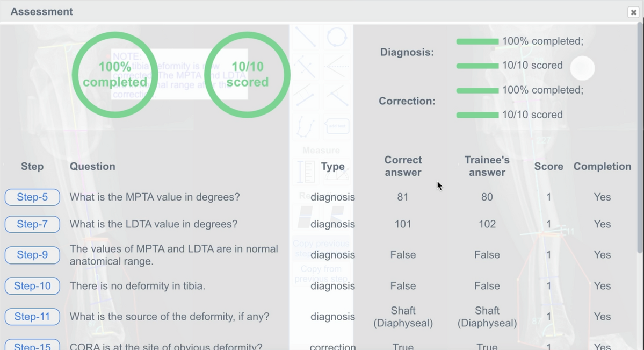Screen dimensions: 644x350
Task: Close the Assessment dialog
Action: coord(633,12)
